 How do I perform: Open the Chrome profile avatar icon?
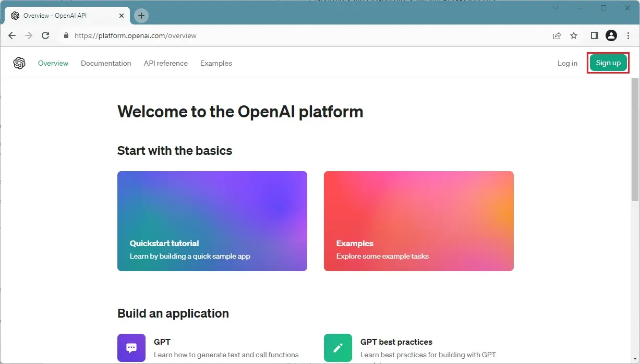click(611, 35)
